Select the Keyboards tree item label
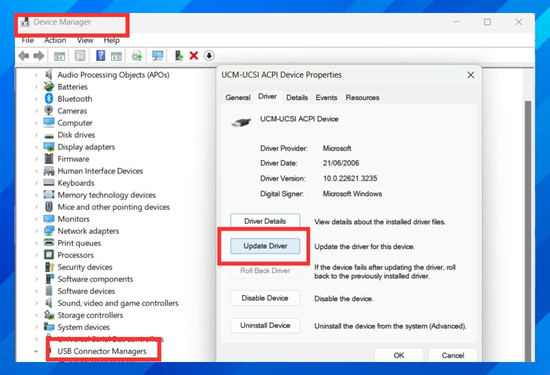 tap(76, 183)
